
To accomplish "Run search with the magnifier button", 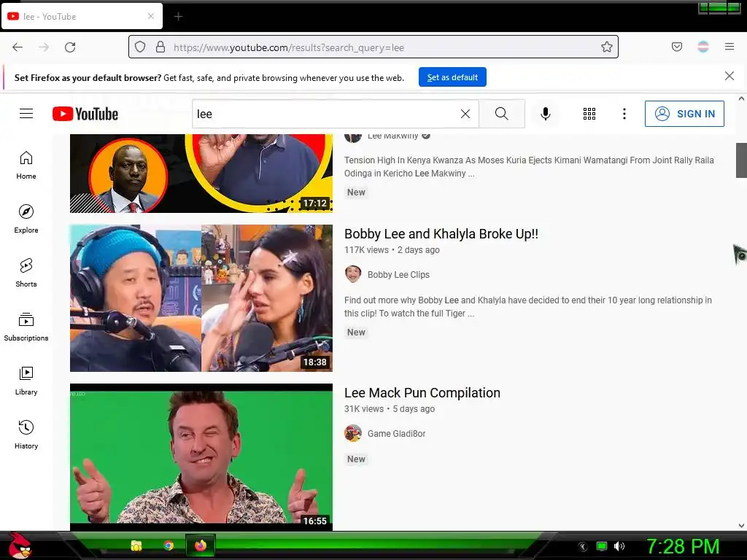I will pyautogui.click(x=502, y=114).
